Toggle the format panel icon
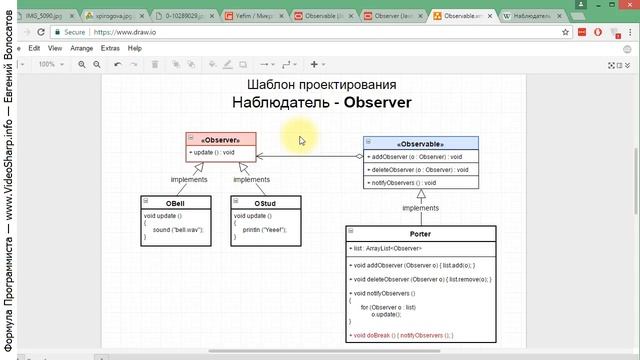The height and width of the screenshot is (360, 640). tap(620, 65)
